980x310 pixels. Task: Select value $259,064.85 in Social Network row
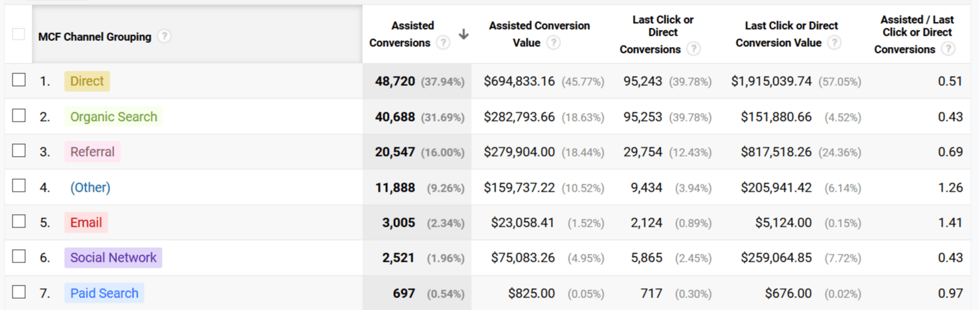[x=776, y=258]
